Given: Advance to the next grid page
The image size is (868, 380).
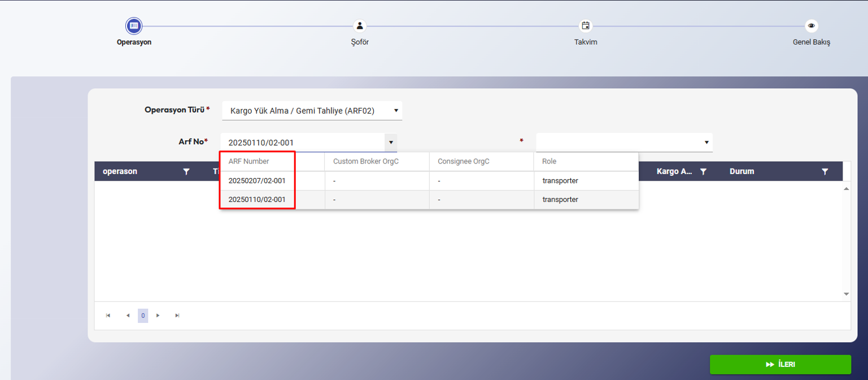Looking at the screenshot, I should (x=158, y=316).
